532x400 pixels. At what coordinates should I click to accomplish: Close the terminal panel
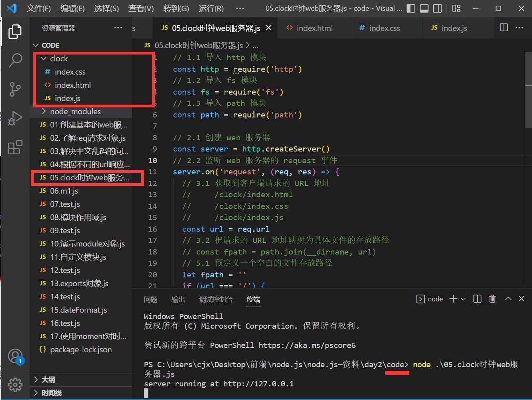(522, 299)
